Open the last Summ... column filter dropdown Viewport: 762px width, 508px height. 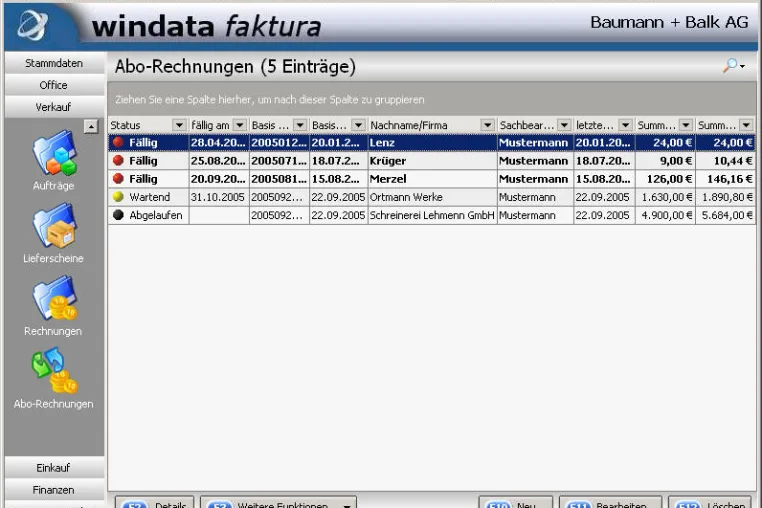point(746,125)
